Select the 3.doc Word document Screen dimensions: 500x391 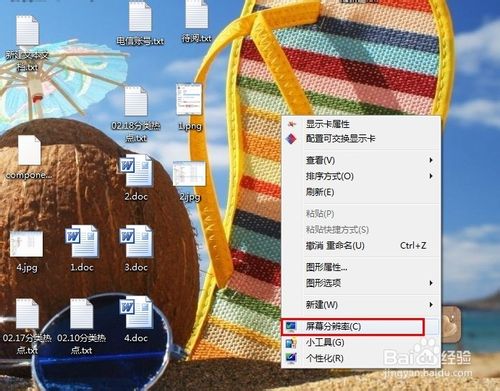coord(136,248)
